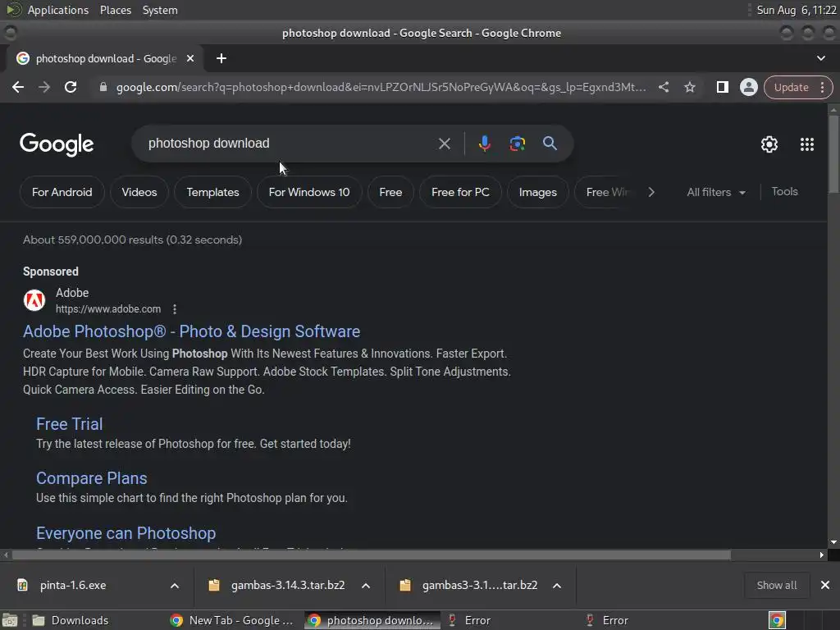Viewport: 840px width, 630px height.
Task: Select the photoshop download browser tab
Action: coord(105,58)
